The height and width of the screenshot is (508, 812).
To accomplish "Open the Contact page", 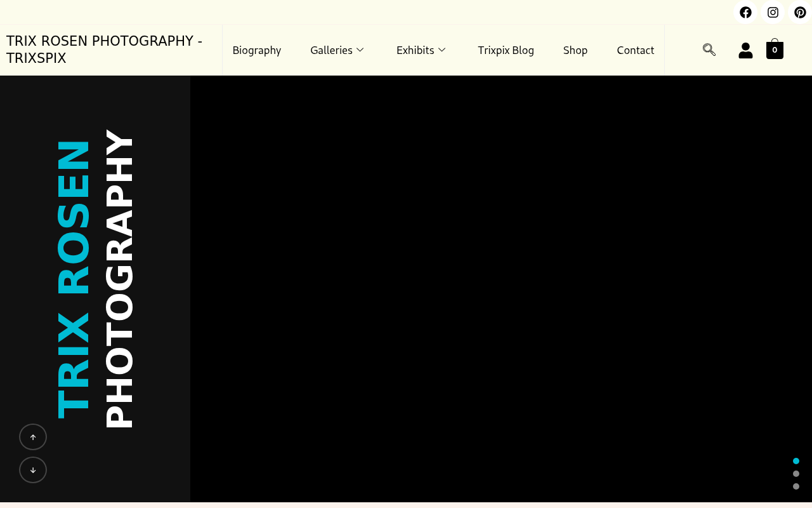I will (x=636, y=50).
